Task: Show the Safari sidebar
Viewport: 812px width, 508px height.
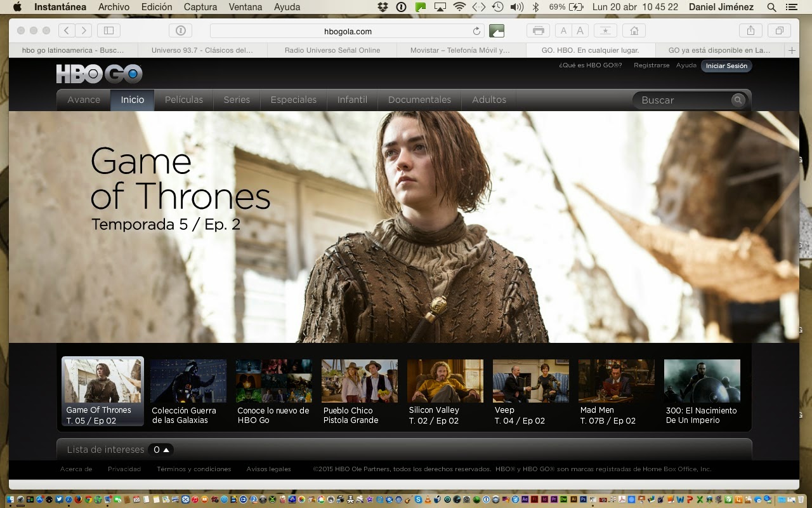Action: click(108, 30)
